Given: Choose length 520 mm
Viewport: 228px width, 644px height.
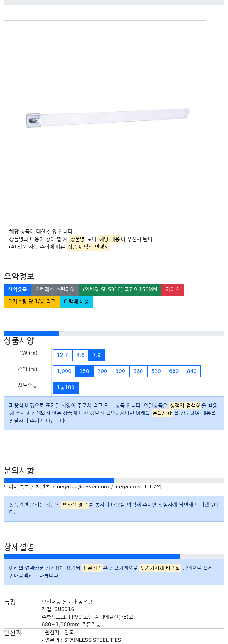Looking at the screenshot, I should (x=156, y=371).
